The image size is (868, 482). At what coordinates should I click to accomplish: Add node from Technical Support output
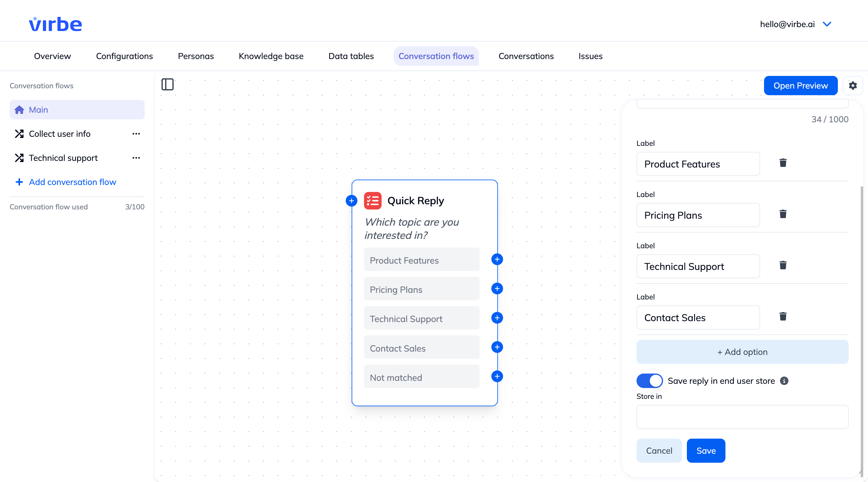497,318
